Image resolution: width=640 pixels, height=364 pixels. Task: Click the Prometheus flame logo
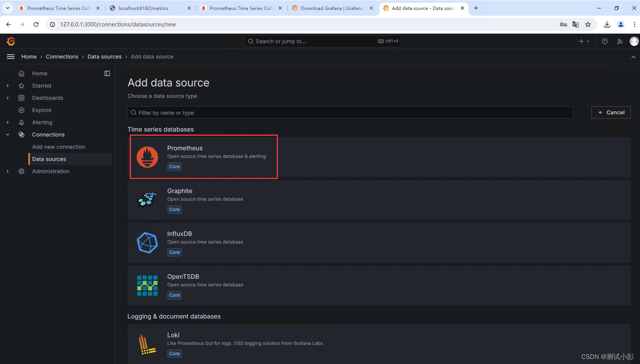pyautogui.click(x=147, y=157)
